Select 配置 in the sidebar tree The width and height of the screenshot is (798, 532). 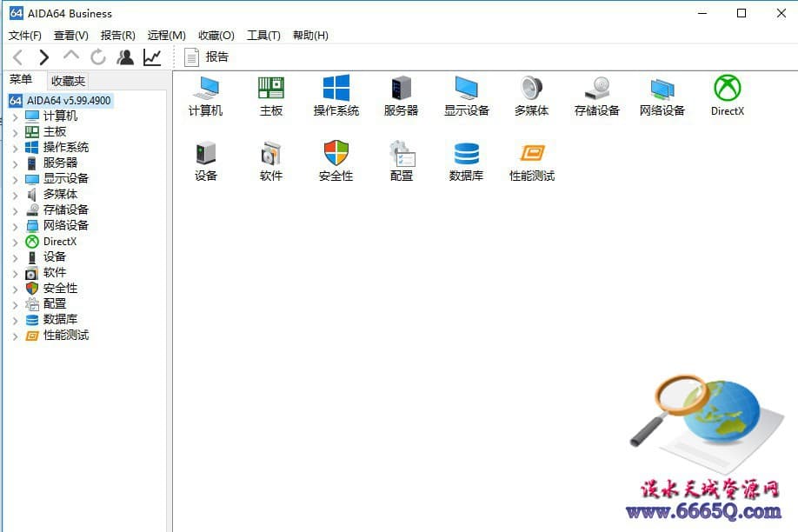pyautogui.click(x=55, y=303)
